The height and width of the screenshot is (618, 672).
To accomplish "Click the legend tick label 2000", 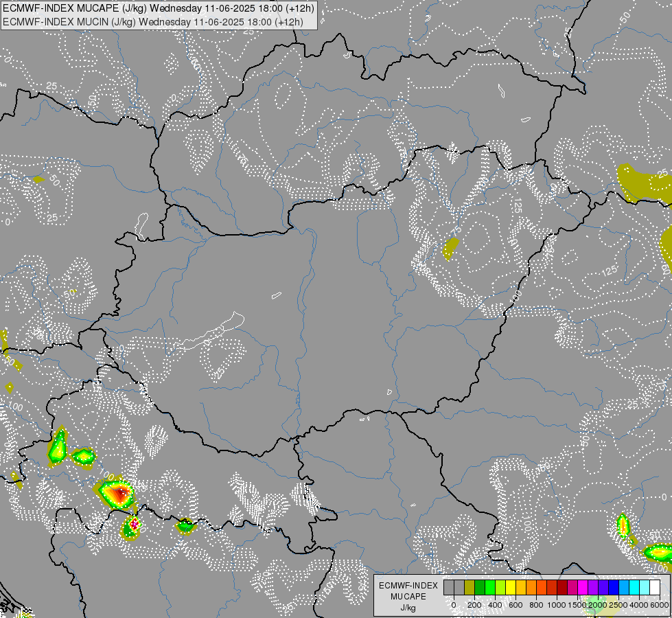I will coord(598,605).
